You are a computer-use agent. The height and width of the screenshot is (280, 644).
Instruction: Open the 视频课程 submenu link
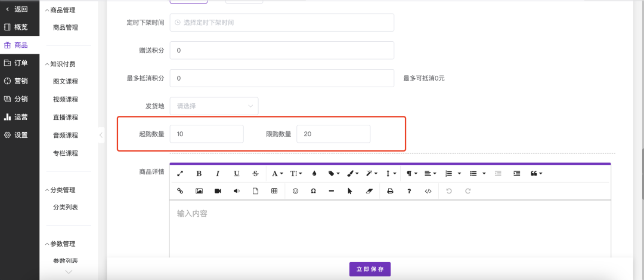(66, 100)
